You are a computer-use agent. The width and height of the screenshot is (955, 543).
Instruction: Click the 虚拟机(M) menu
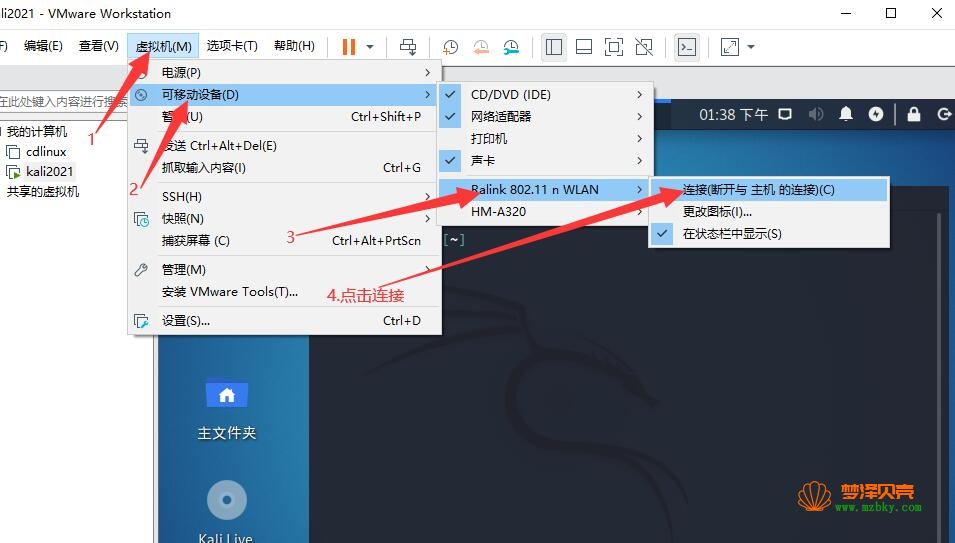coord(163,46)
